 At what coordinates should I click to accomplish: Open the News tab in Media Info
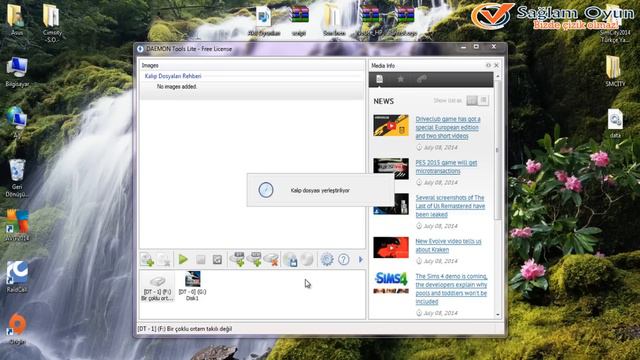point(380,79)
